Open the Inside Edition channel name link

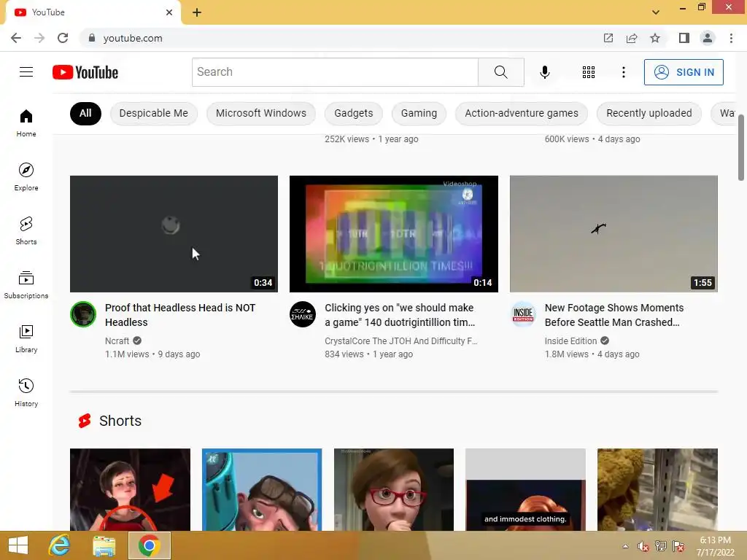coord(570,341)
